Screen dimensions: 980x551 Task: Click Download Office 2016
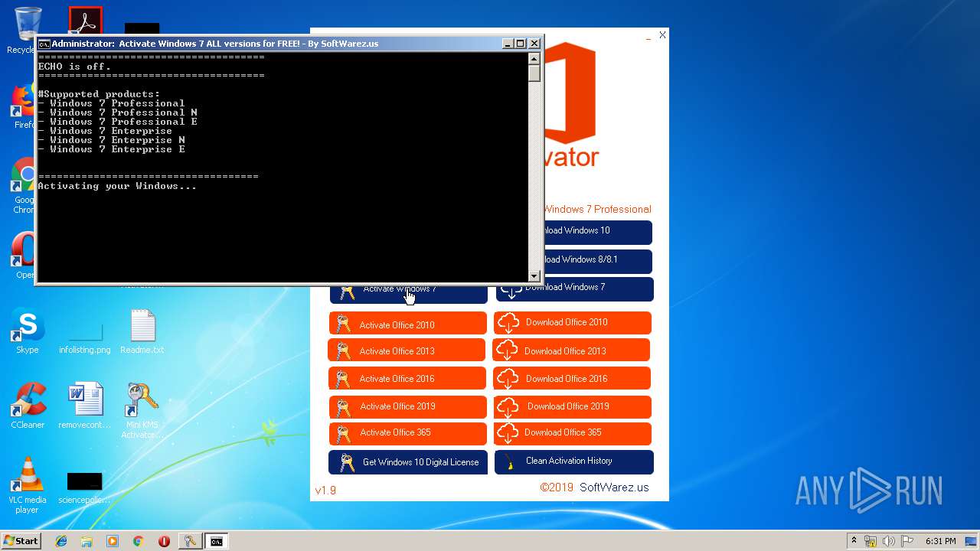tap(572, 378)
